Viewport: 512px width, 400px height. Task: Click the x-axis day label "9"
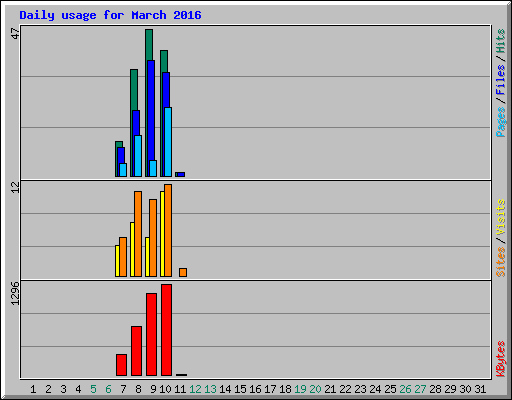tap(153, 389)
